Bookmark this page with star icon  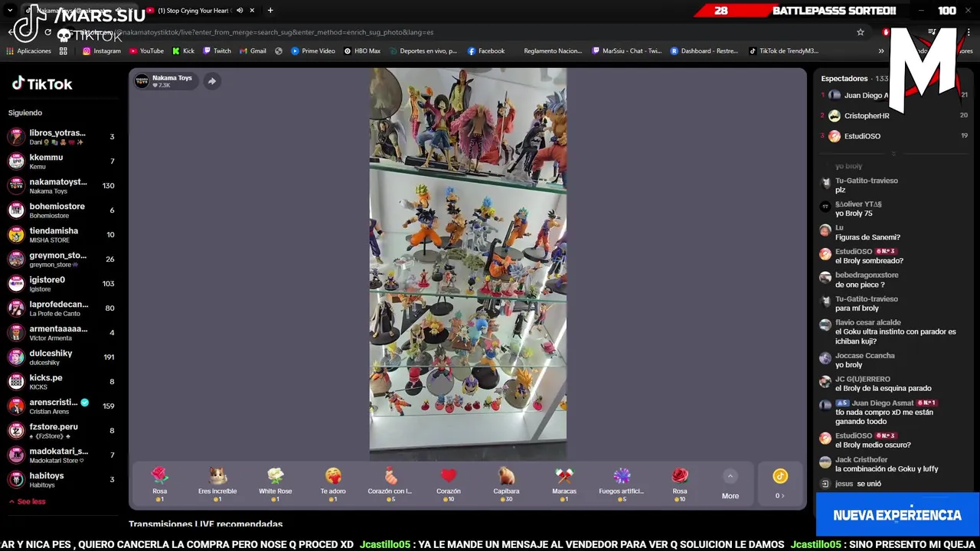point(861,32)
